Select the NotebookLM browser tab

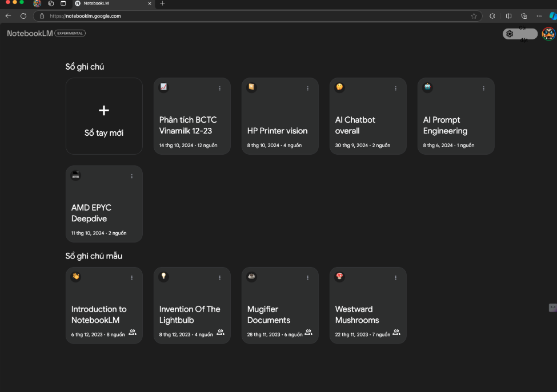[x=113, y=3]
